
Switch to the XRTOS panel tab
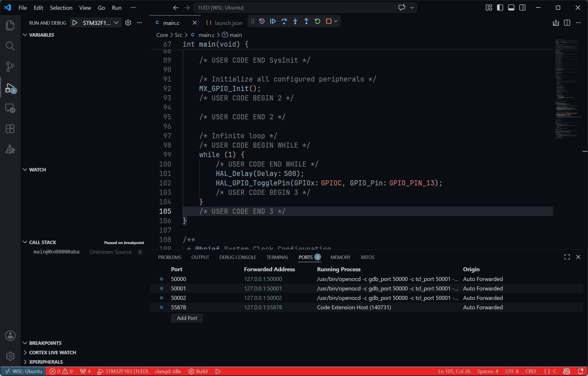367,257
